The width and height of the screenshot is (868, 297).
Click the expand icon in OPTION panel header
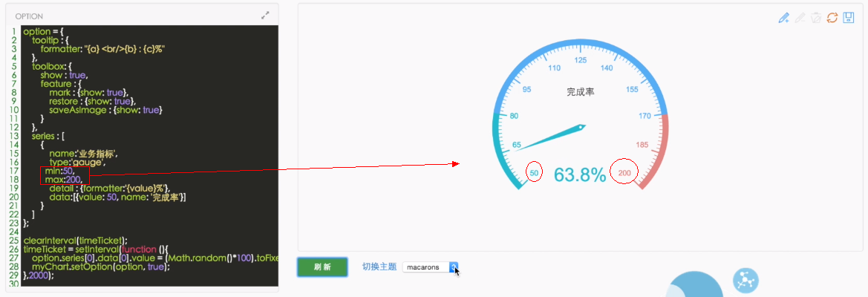point(265,16)
